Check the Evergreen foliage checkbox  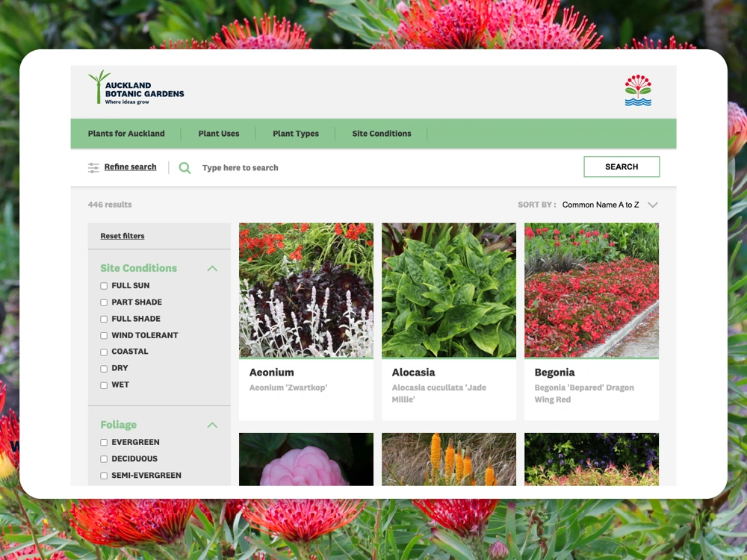(x=104, y=443)
